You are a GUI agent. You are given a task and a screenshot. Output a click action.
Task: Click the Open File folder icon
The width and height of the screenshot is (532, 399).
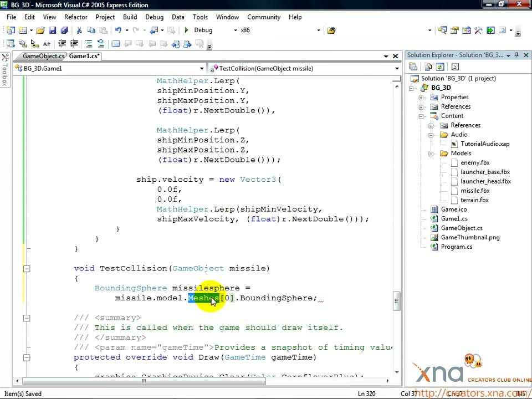click(40, 30)
